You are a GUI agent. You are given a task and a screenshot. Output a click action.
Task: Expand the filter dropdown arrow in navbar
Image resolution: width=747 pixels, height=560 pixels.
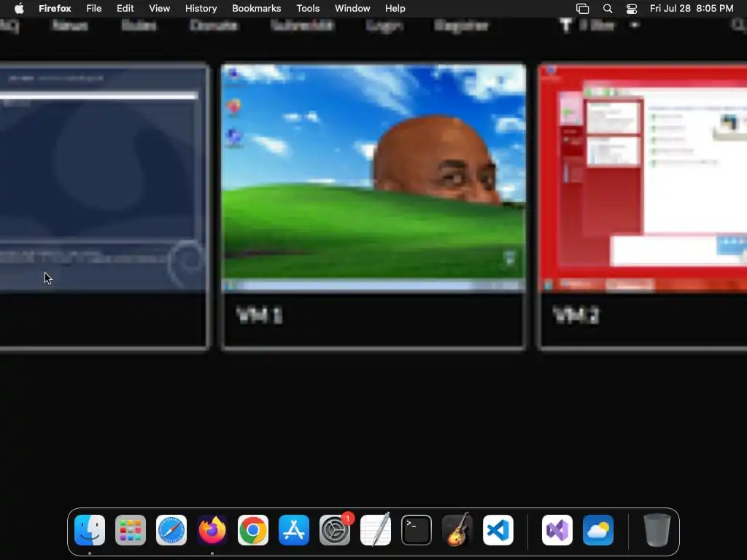click(x=635, y=25)
